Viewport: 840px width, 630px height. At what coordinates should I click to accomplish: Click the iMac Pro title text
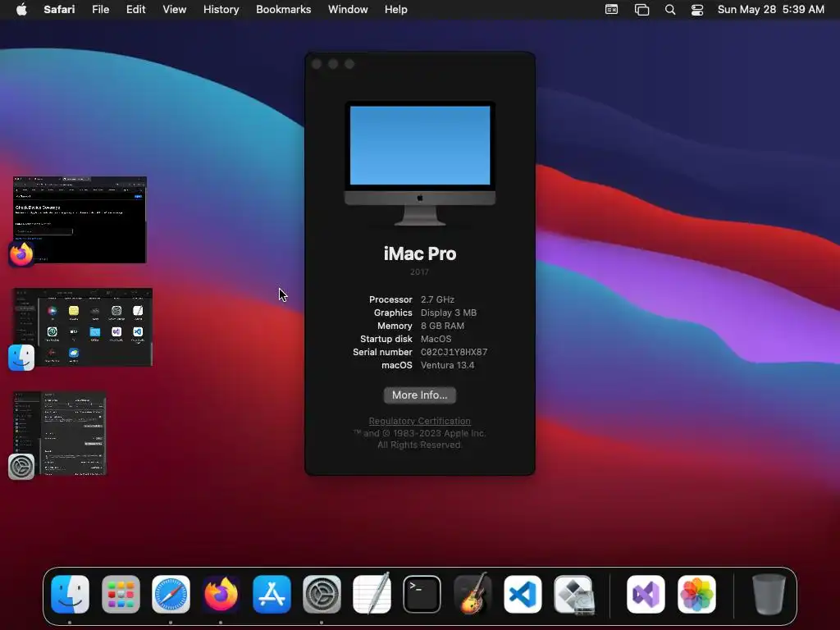coord(420,254)
